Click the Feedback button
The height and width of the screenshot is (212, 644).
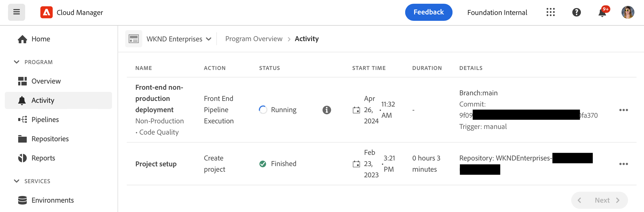pos(428,12)
